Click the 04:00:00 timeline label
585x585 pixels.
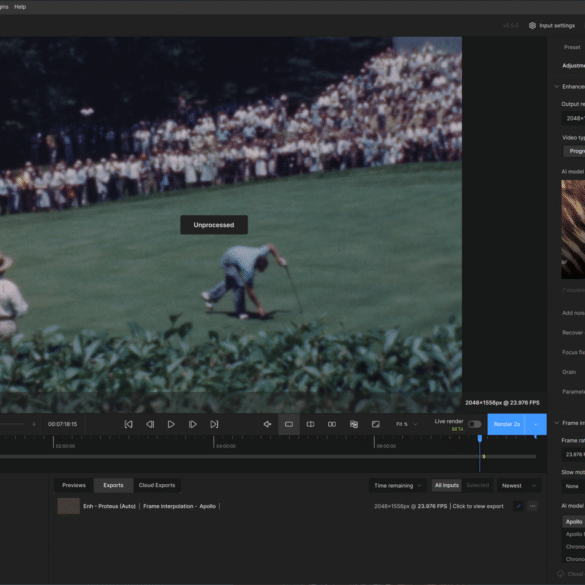tap(226, 446)
